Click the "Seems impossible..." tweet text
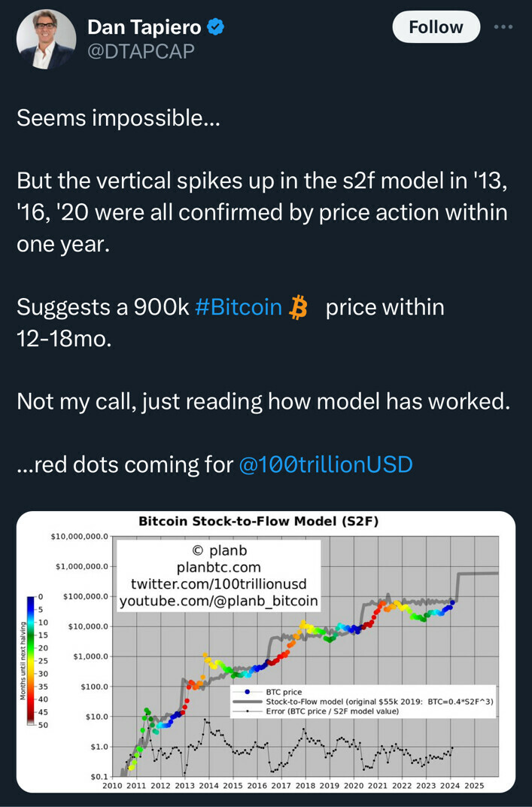The height and width of the screenshot is (807, 532). tap(118, 118)
